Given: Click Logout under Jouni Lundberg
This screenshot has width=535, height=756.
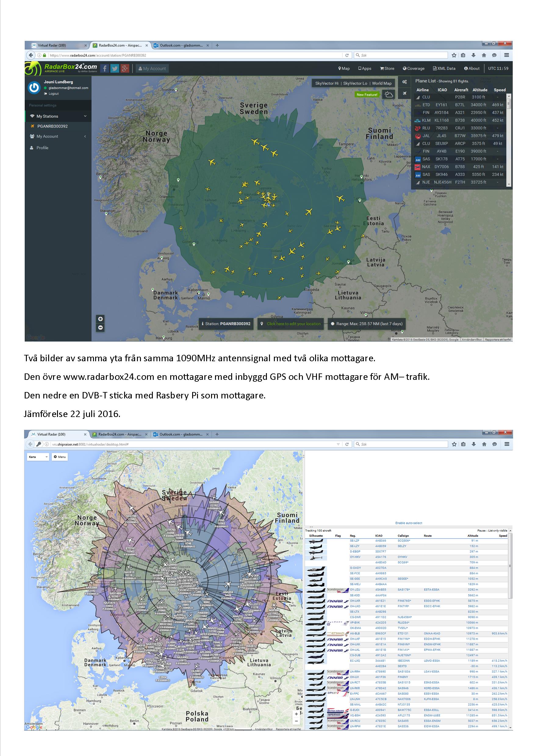Looking at the screenshot, I should pos(52,94).
